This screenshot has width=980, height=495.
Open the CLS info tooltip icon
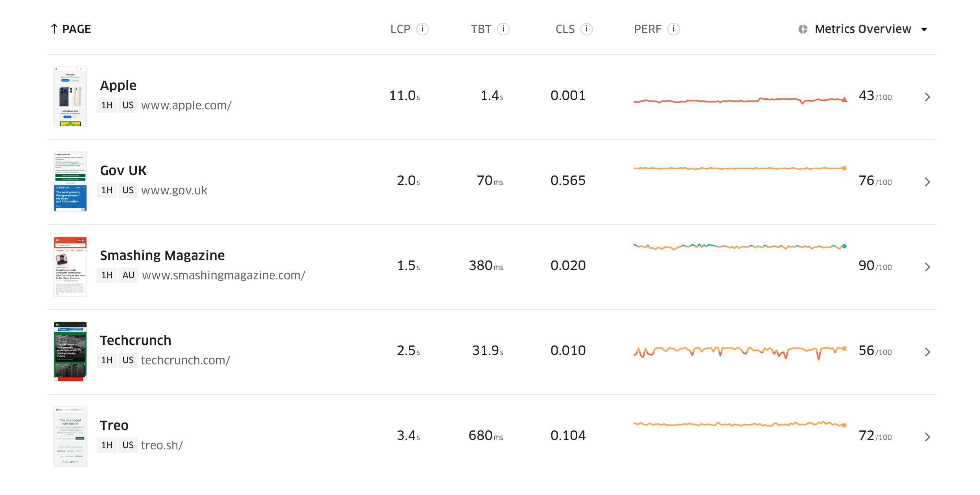click(x=587, y=29)
